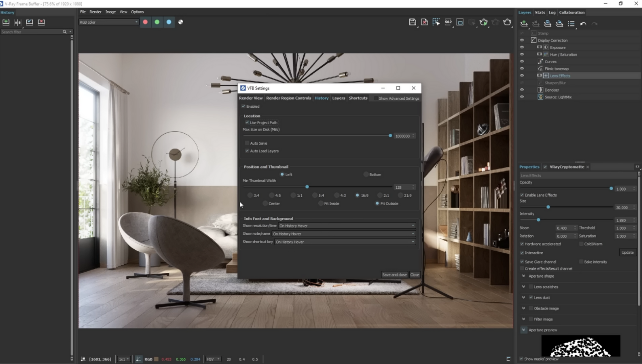The width and height of the screenshot is (642, 364).
Task: Open the Render menu
Action: 95,12
